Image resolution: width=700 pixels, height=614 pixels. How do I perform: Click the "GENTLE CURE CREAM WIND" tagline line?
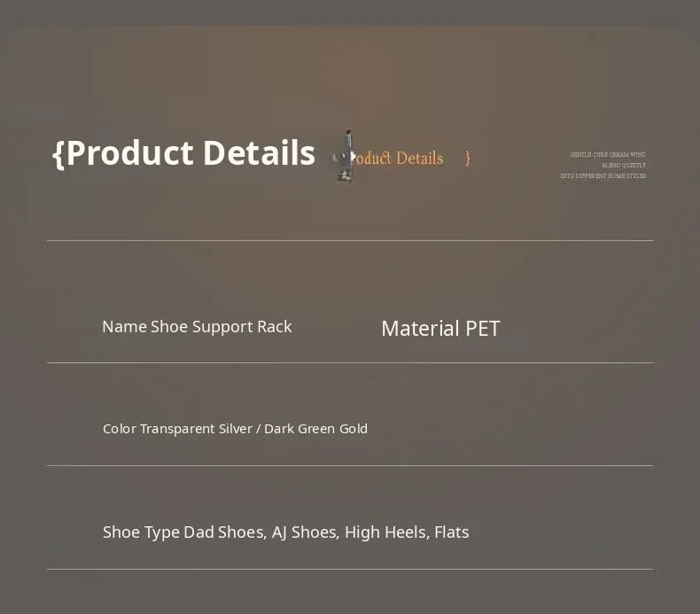607,155
